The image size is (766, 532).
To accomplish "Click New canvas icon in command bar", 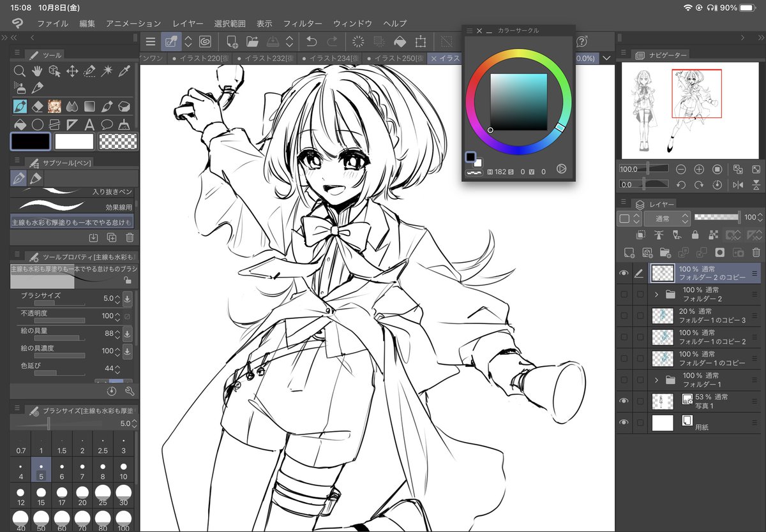I will pyautogui.click(x=232, y=42).
